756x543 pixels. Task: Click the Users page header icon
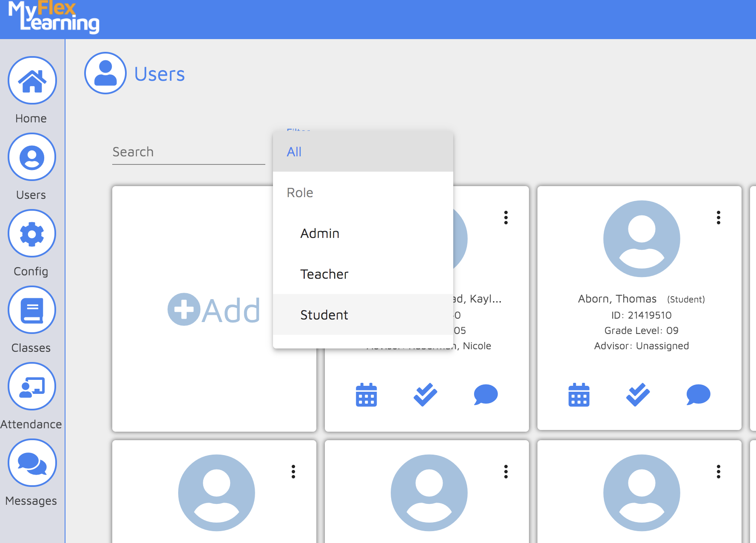[x=105, y=73]
